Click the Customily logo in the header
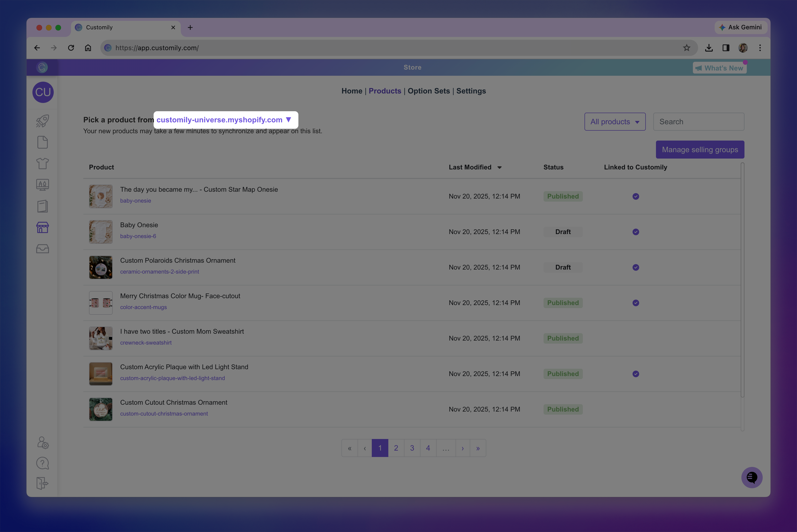Image resolution: width=797 pixels, height=532 pixels. click(42, 67)
